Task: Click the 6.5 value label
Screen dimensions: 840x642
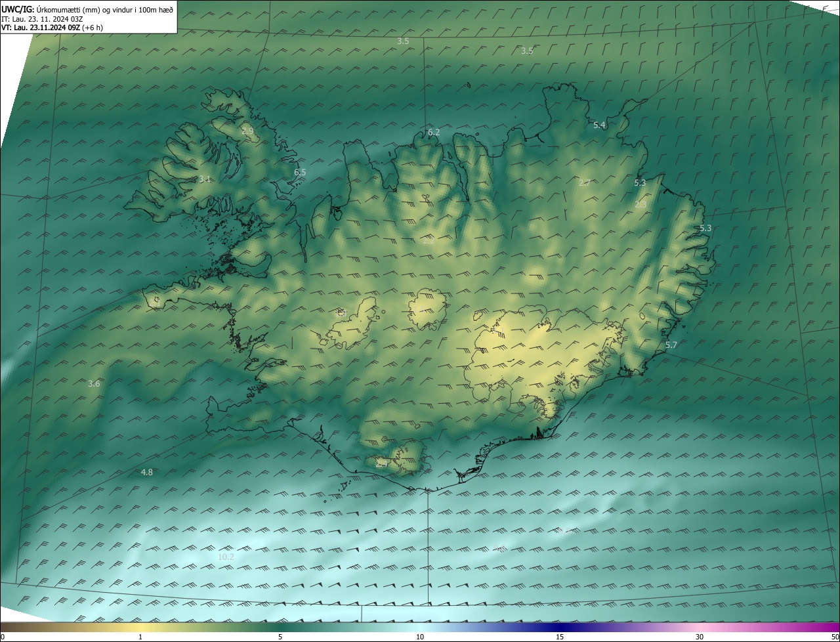Action: point(300,172)
